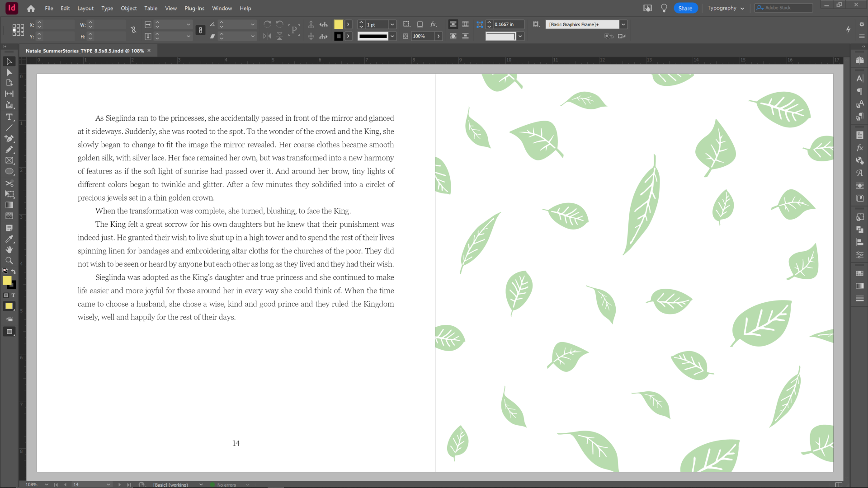Open the Object menu

point(129,8)
